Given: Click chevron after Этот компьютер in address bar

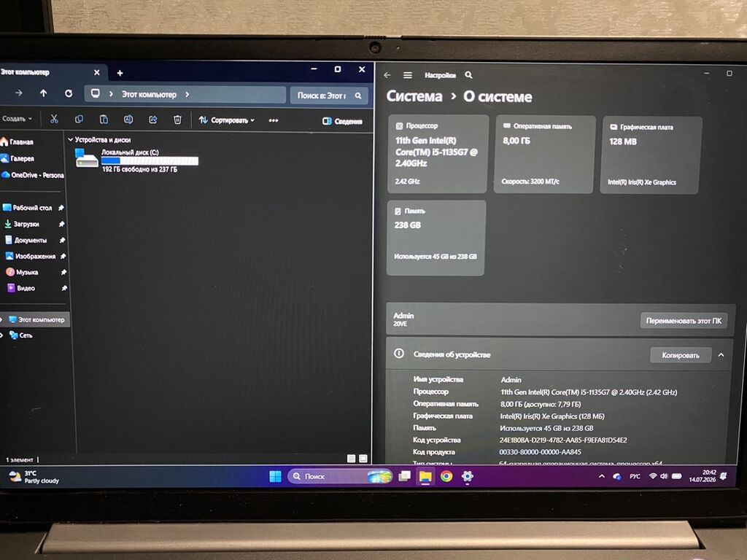Looking at the screenshot, I should [x=187, y=94].
